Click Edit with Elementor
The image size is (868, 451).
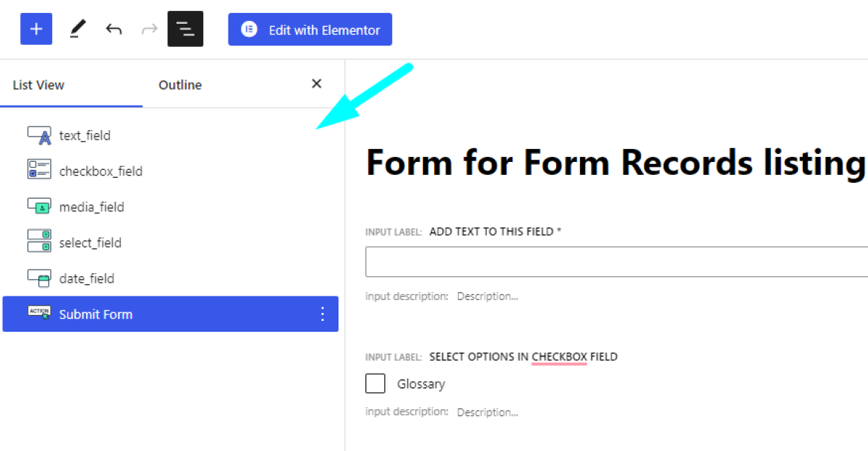(x=310, y=29)
